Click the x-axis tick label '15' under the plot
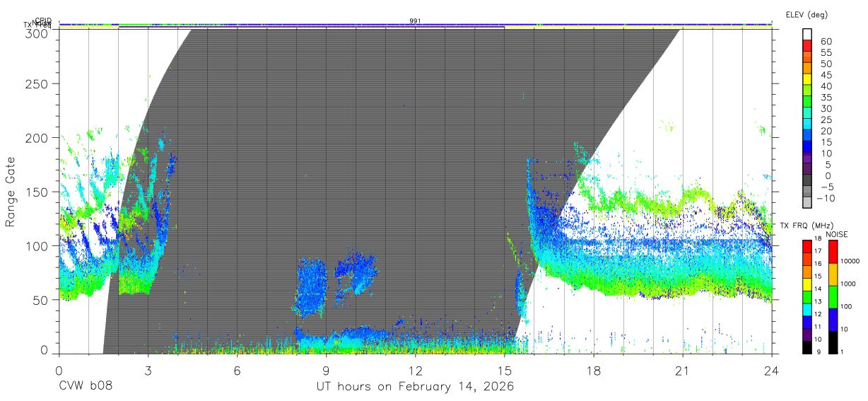 tap(504, 371)
